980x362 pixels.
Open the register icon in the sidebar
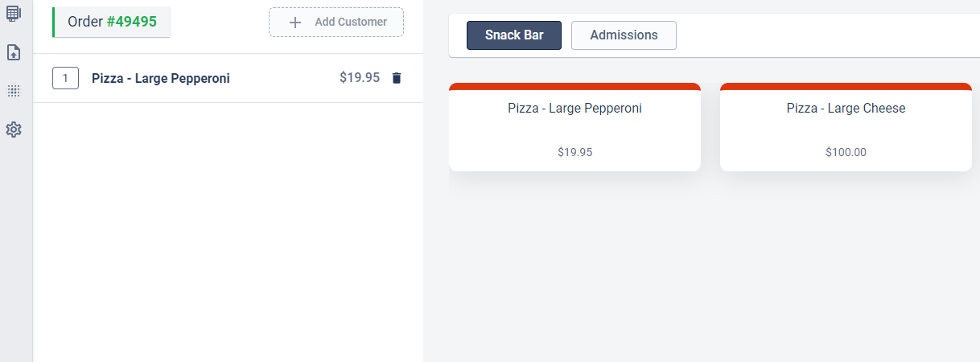coord(13,14)
